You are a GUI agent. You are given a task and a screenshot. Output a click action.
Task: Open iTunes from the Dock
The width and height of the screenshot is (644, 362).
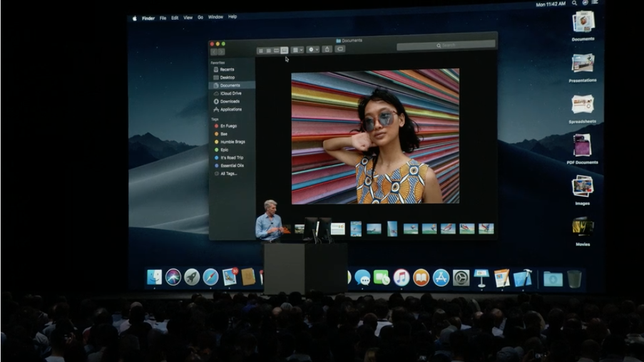(x=401, y=278)
